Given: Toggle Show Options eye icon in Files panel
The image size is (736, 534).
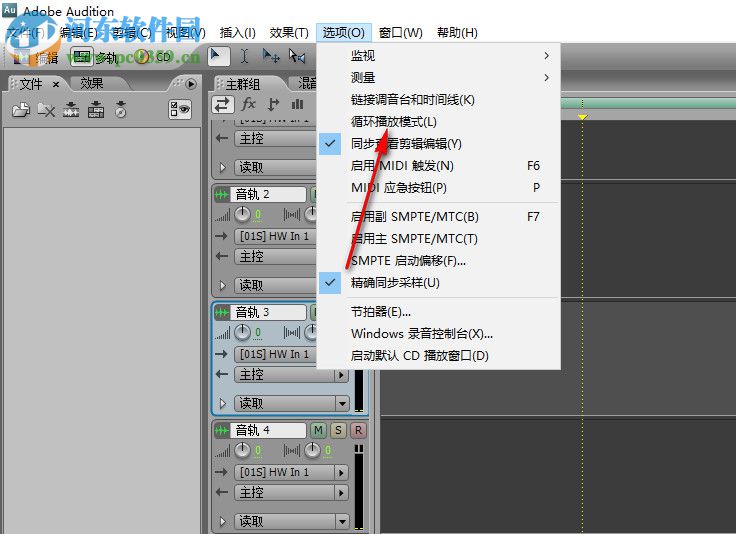Looking at the screenshot, I should tap(180, 110).
